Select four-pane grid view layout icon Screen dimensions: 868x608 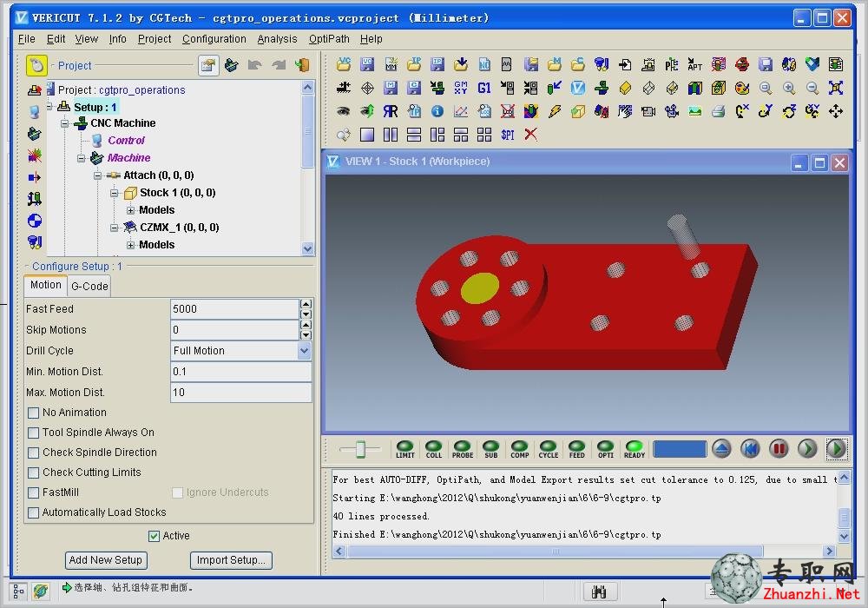(x=483, y=134)
